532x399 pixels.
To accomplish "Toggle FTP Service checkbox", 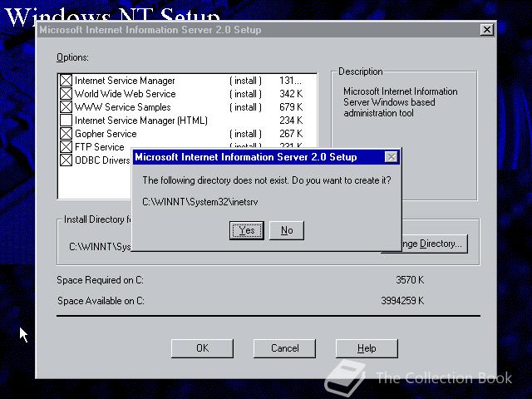I will [x=66, y=146].
